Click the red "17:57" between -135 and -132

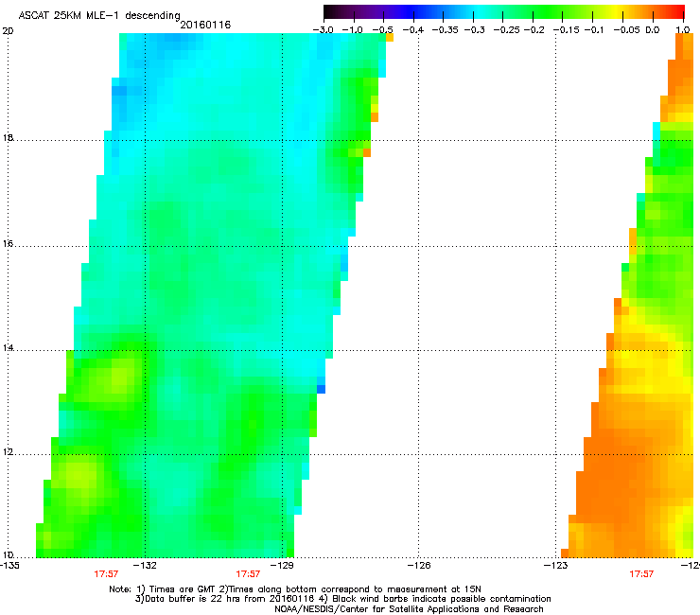106,574
